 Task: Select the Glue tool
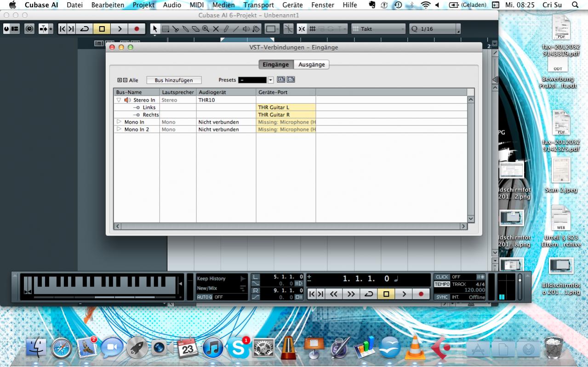185,28
